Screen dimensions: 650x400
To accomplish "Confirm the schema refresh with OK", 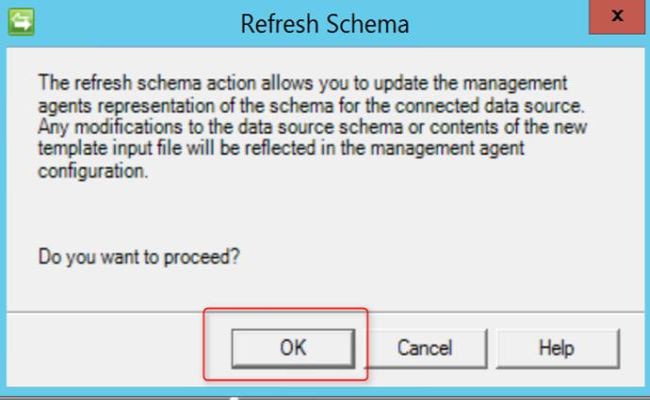I will point(292,348).
